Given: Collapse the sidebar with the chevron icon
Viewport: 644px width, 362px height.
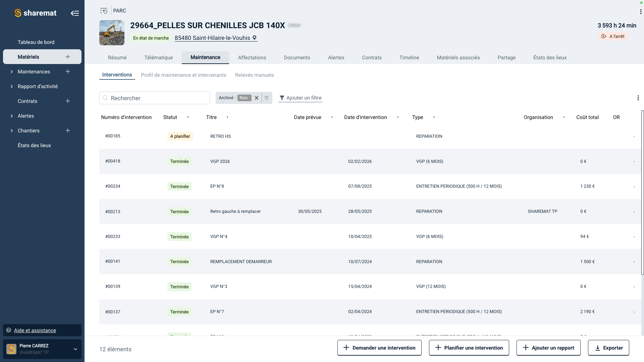Looking at the screenshot, I should pos(75,13).
